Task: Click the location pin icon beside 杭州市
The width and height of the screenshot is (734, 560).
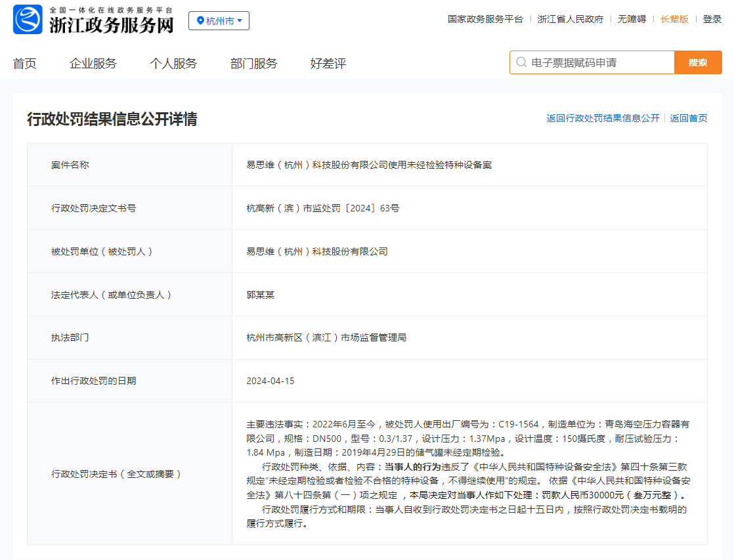Action: (x=200, y=20)
